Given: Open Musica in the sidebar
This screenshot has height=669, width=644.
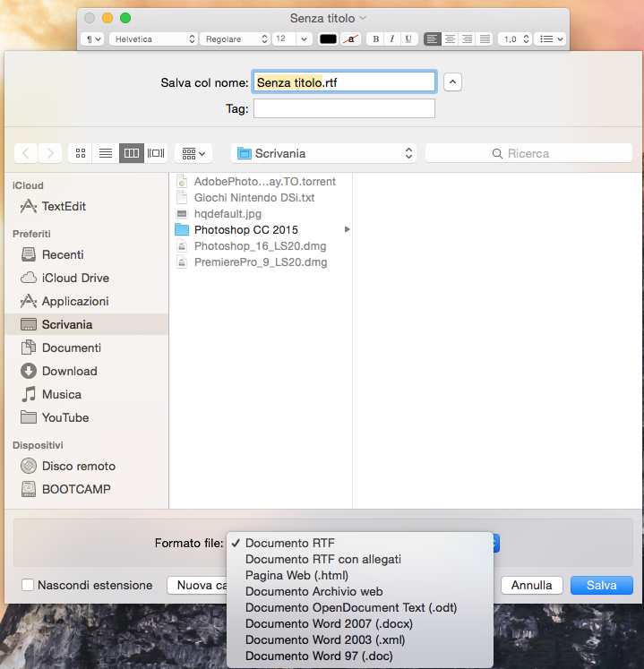Looking at the screenshot, I should pyautogui.click(x=87, y=394).
